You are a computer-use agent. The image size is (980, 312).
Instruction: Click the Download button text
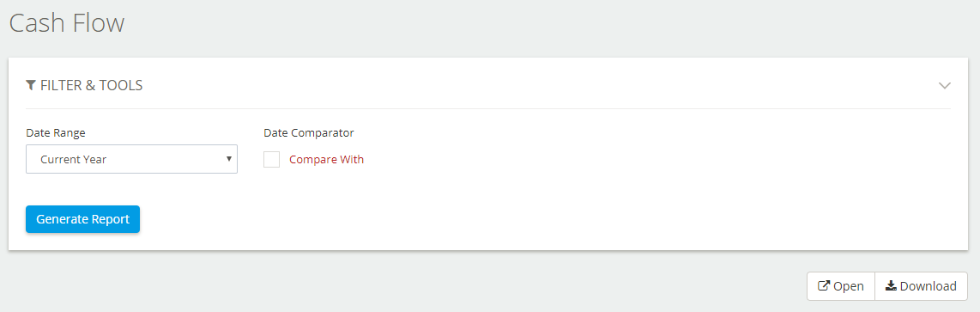[x=929, y=286]
